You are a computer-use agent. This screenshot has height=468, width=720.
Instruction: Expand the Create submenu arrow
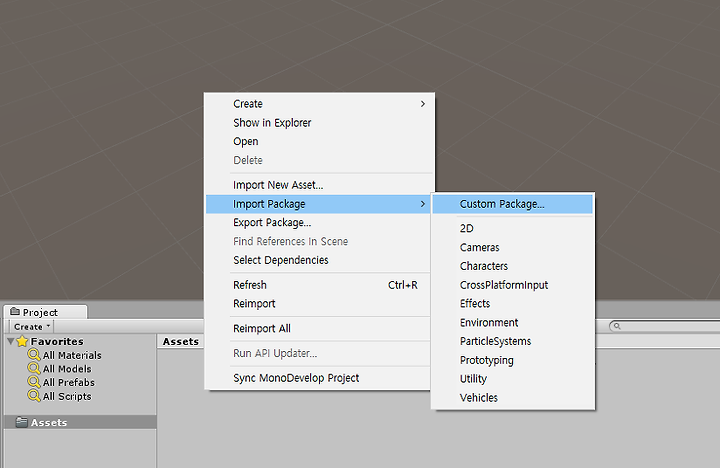pos(422,104)
